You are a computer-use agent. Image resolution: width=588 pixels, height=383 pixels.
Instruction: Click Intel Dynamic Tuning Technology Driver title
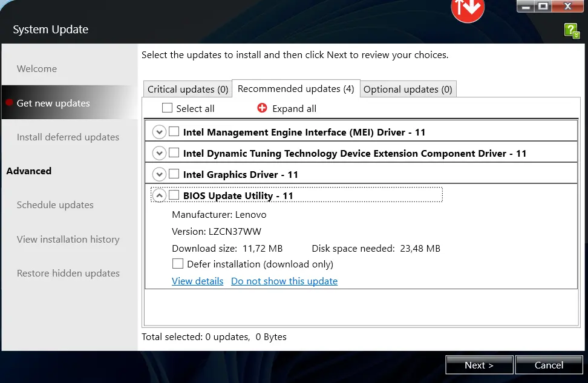tap(354, 154)
